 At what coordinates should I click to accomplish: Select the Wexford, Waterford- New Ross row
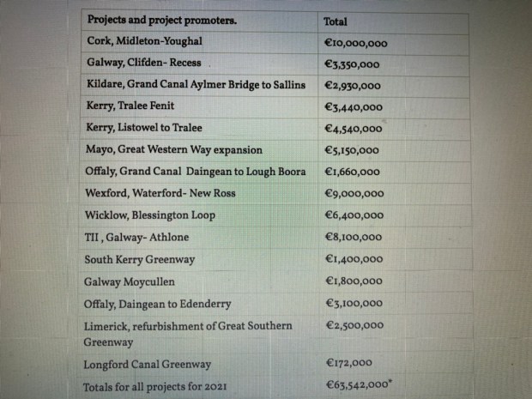(159, 193)
